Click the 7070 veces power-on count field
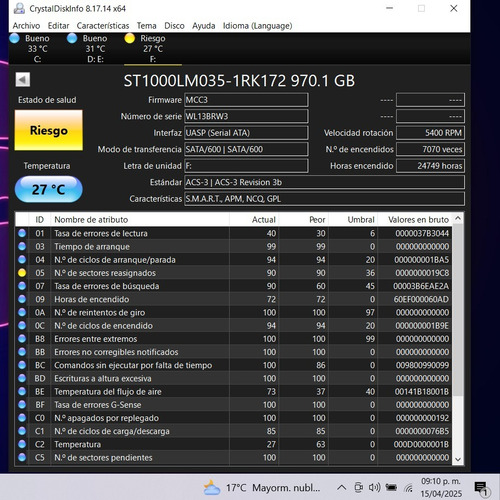 430,149
